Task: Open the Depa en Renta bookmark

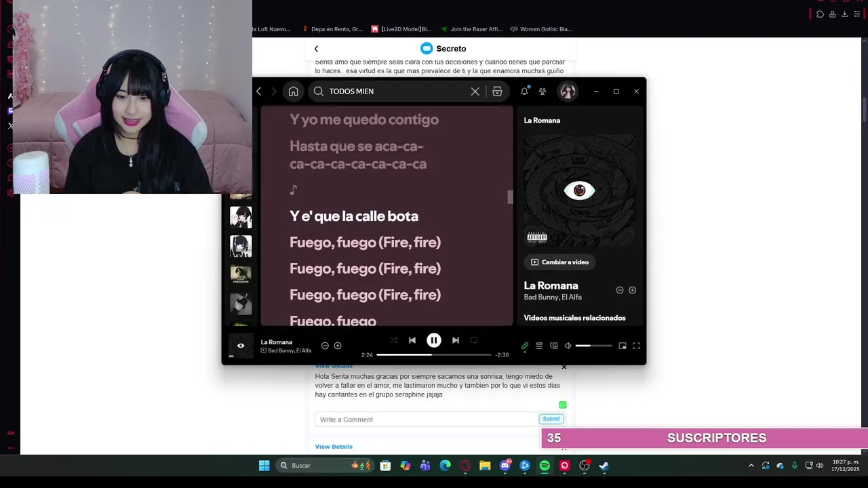Action: [x=332, y=29]
